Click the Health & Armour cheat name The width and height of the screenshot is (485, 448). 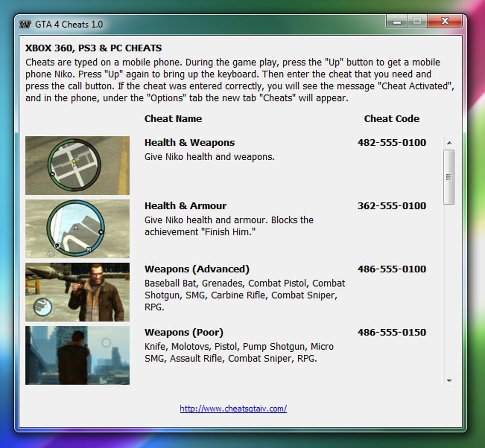(x=185, y=206)
